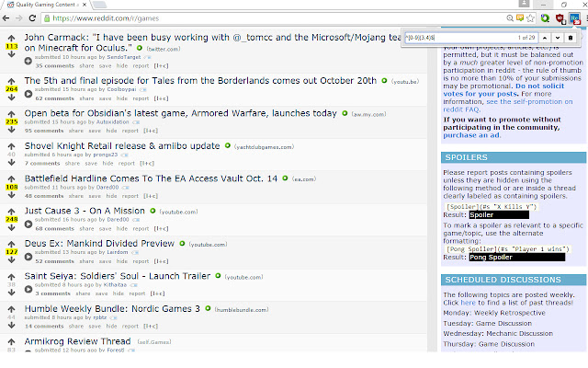Expand the plus expando on Carmack post
This screenshot has height=368, width=588.
click(28, 61)
